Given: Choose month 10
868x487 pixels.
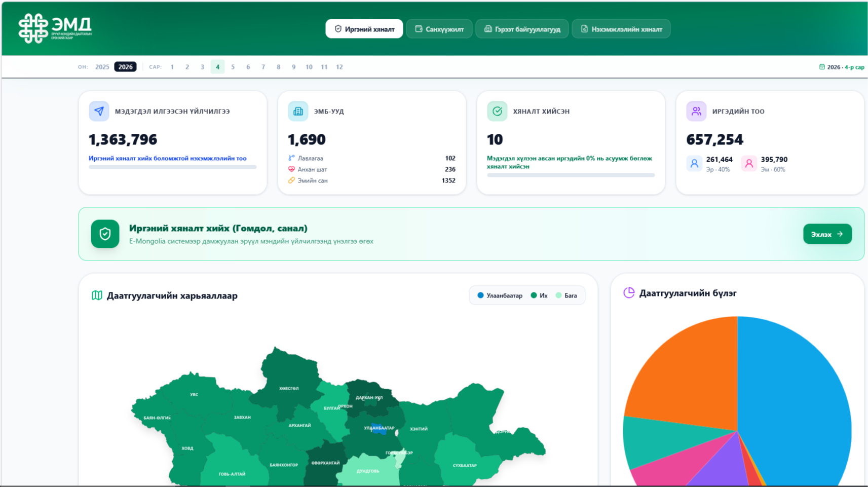Looking at the screenshot, I should (309, 67).
